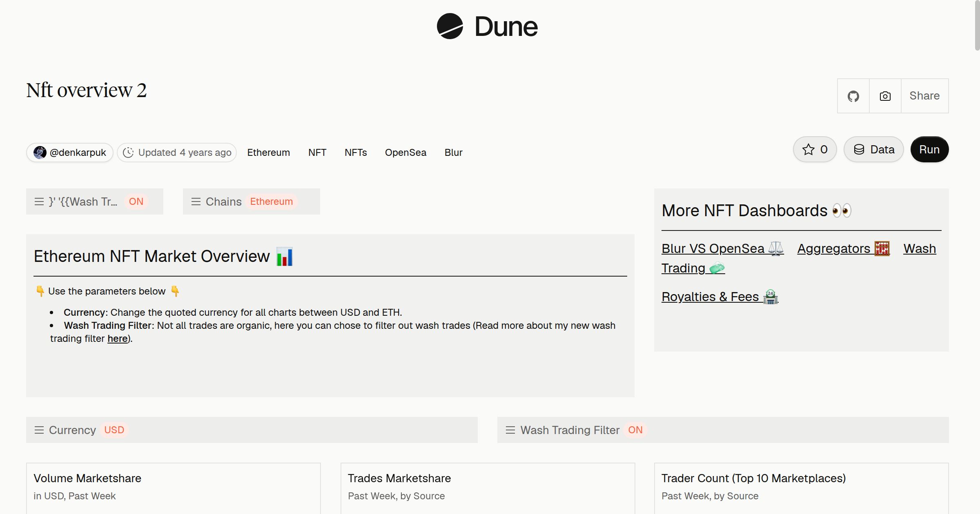The image size is (980, 514).
Task: Open the Chains Ethereum dropdown value
Action: pyautogui.click(x=271, y=202)
